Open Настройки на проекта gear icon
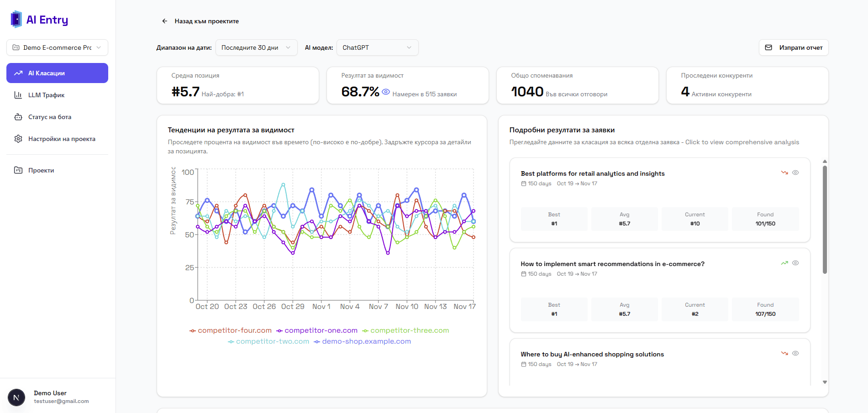This screenshot has width=868, height=413. click(19, 138)
